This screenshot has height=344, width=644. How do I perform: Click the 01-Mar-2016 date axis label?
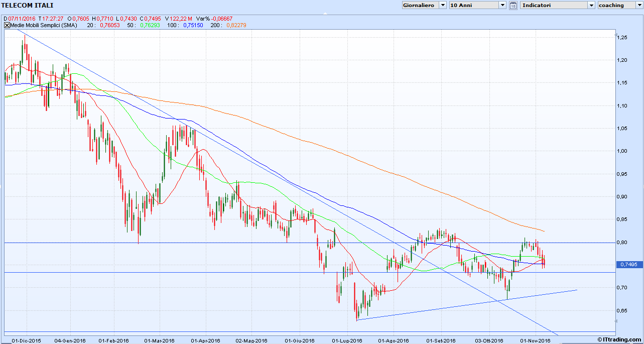tap(159, 340)
